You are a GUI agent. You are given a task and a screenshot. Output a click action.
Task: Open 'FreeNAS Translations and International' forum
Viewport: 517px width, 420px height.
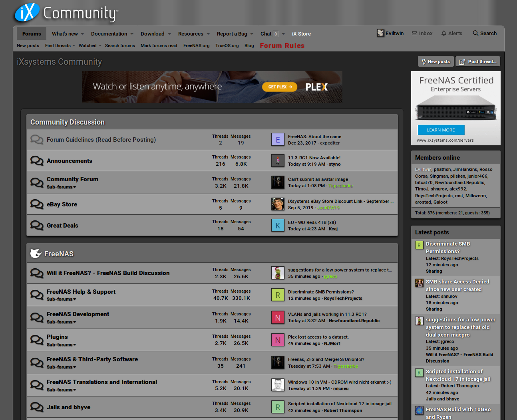[x=102, y=382]
